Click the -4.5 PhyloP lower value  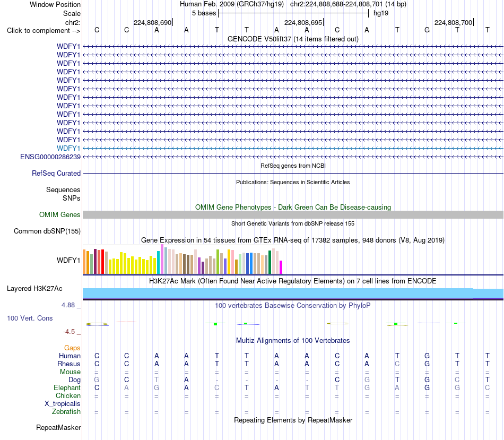(69, 332)
